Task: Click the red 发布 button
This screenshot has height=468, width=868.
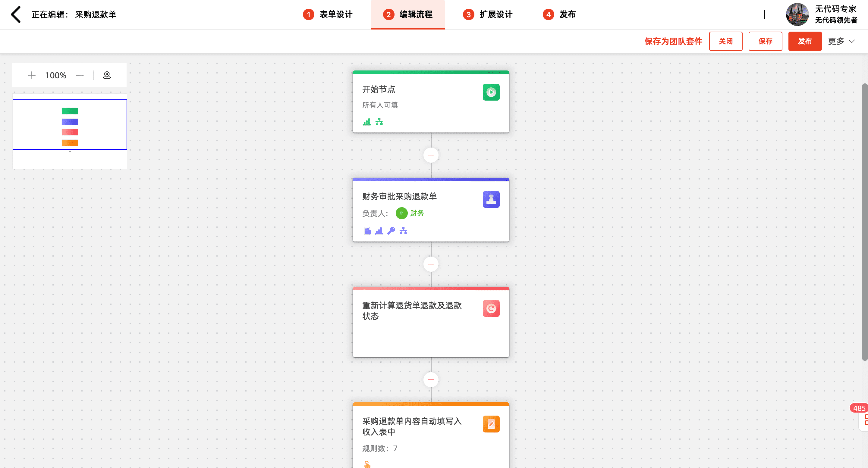Action: (x=805, y=42)
